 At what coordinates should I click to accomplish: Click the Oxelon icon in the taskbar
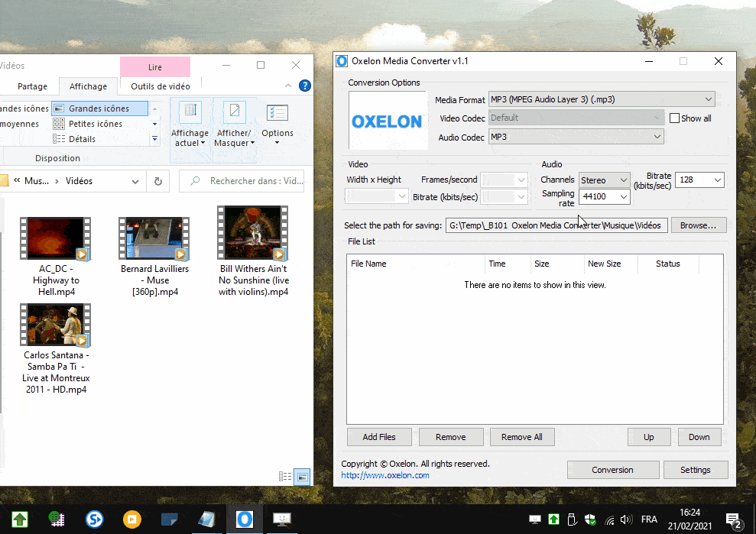pos(245,519)
